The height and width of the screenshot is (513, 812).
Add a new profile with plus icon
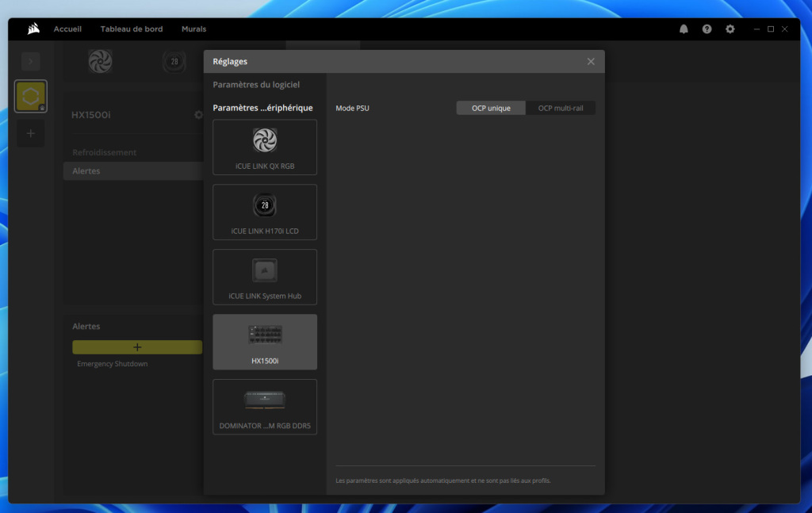tap(31, 133)
